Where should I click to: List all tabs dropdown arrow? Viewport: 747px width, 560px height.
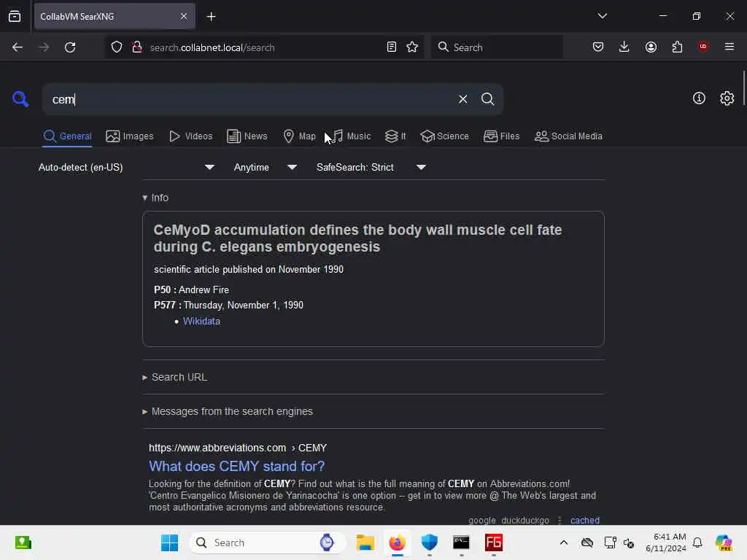pyautogui.click(x=602, y=16)
